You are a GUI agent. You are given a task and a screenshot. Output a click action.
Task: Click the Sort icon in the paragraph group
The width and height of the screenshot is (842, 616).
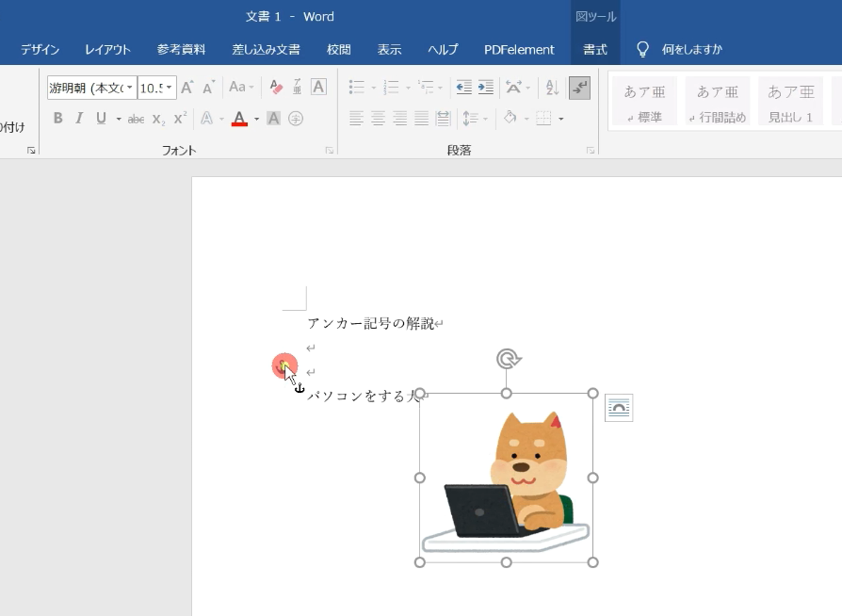552,88
